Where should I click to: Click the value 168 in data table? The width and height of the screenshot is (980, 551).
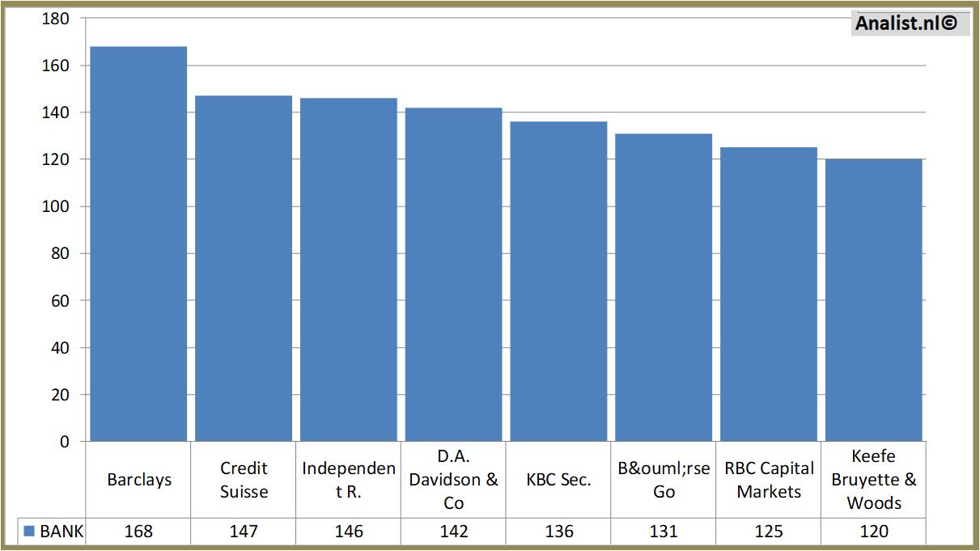point(138,532)
